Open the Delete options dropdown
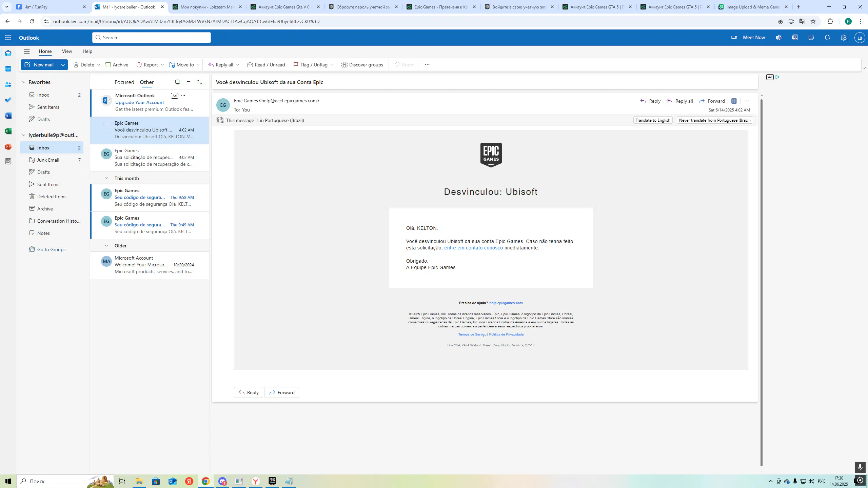Image resolution: width=868 pixels, height=488 pixels. [99, 65]
